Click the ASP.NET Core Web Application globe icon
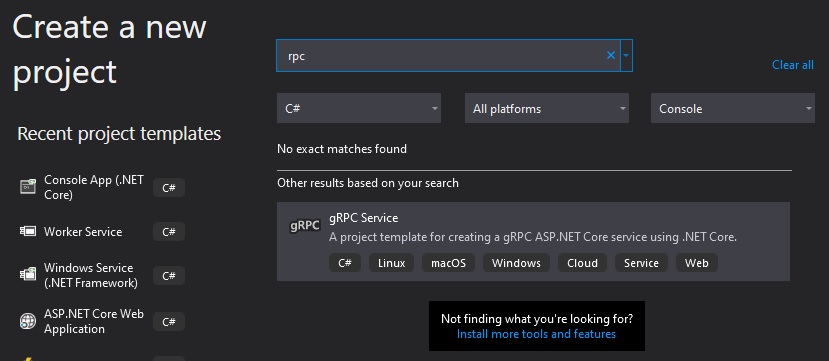Screen dimensions: 829x361 [28, 321]
